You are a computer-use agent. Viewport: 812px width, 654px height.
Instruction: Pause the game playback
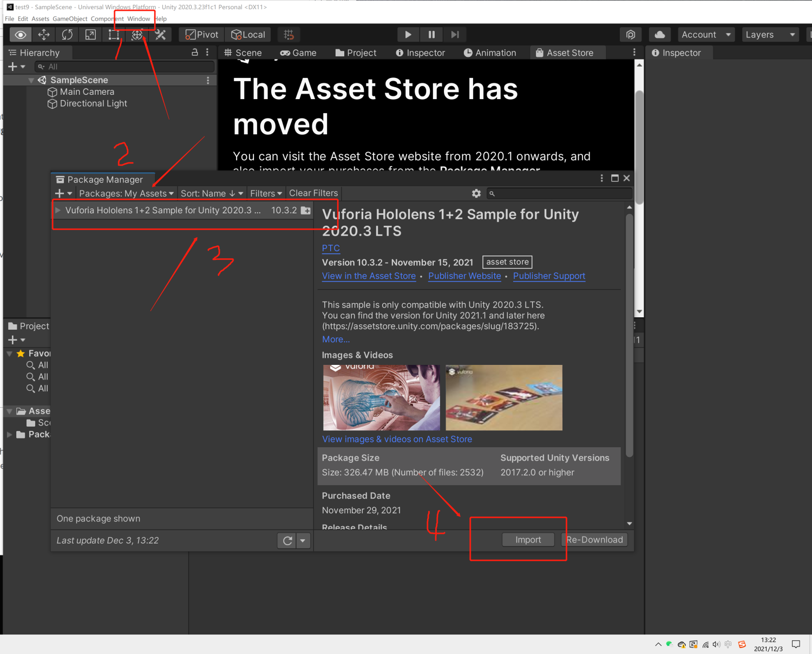pos(431,35)
